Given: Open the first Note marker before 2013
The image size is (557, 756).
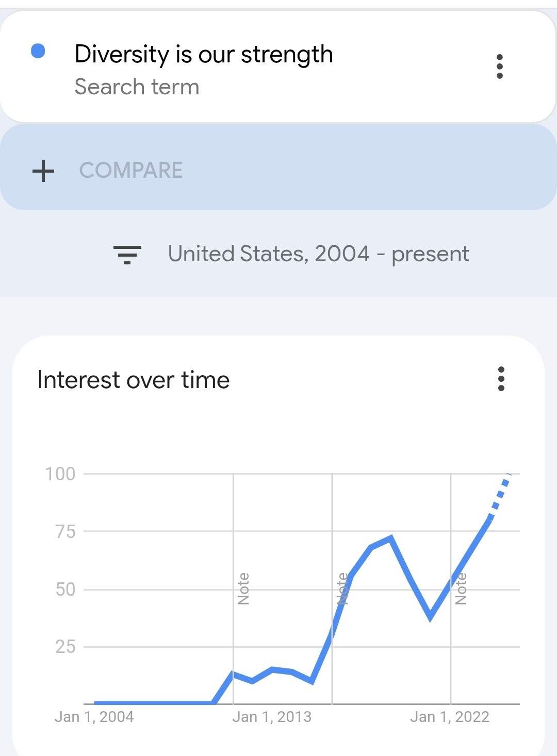Looking at the screenshot, I should pos(243,589).
